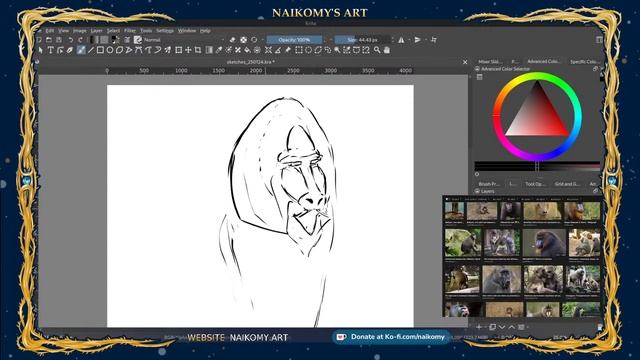Click the Redo arrow icon

point(80,40)
